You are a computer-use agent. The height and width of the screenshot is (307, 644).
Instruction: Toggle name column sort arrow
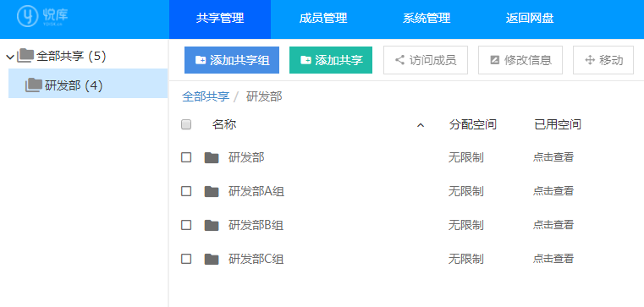tap(420, 125)
